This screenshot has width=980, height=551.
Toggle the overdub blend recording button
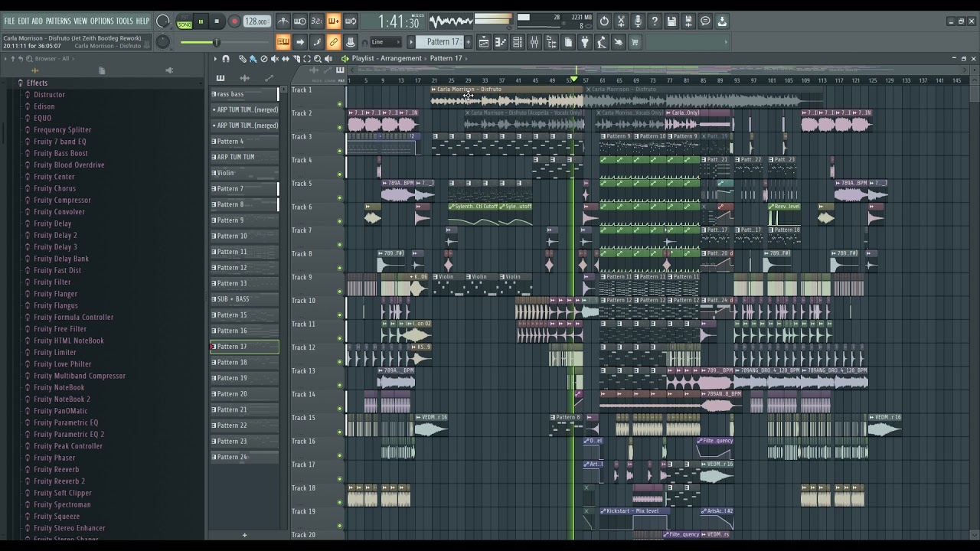[x=334, y=21]
